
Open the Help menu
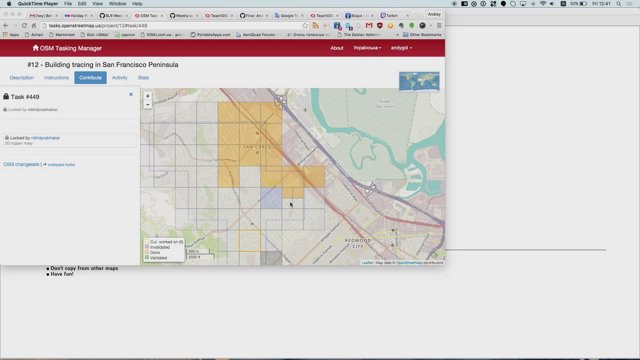coord(137,4)
